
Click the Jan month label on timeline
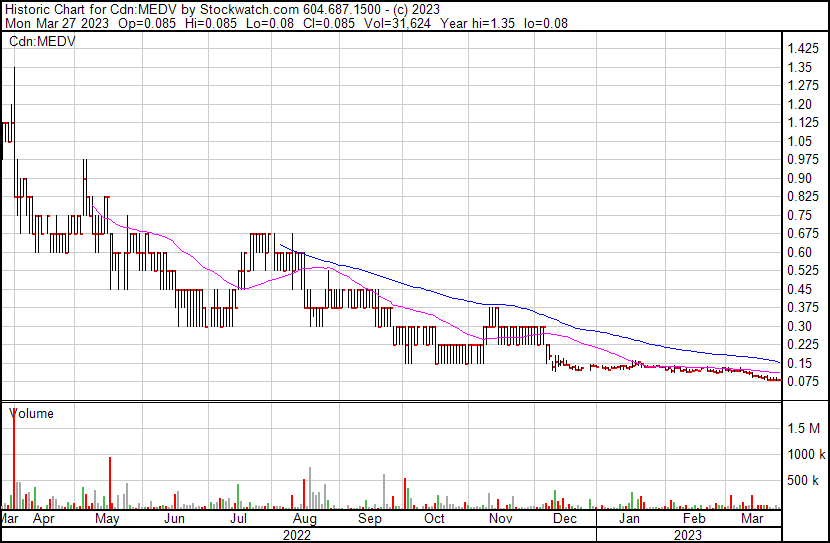click(x=629, y=519)
